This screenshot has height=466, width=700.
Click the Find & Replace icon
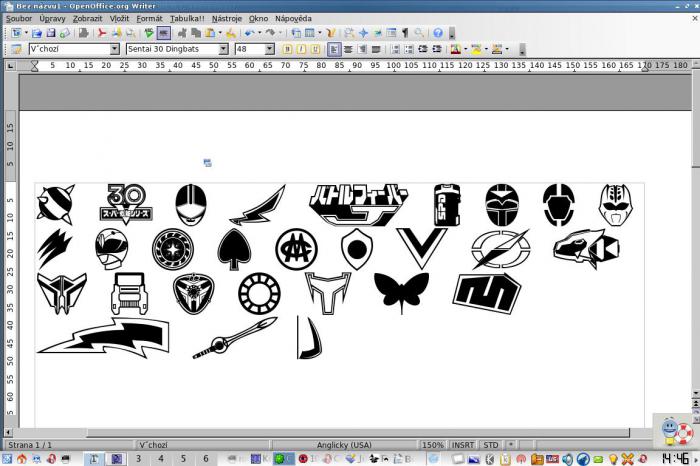[x=350, y=33]
